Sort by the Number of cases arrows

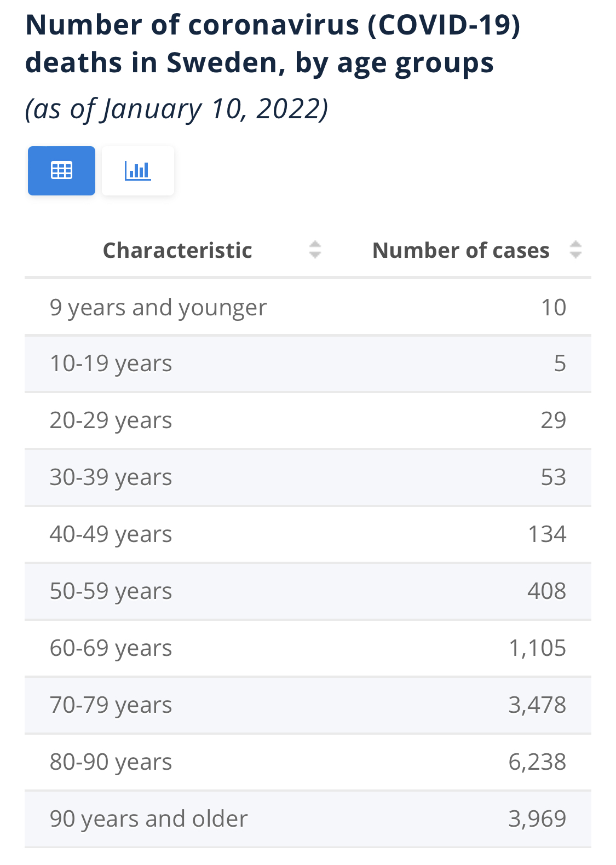point(575,250)
